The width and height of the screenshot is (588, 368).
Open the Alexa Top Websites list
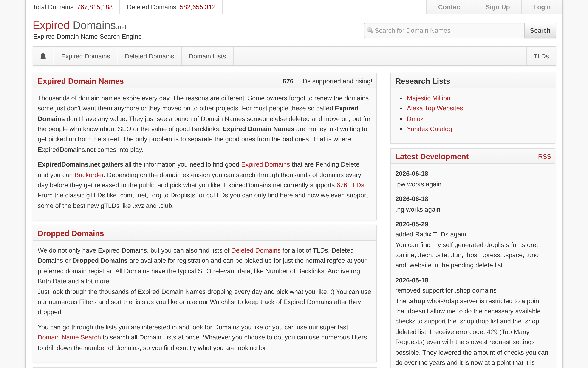click(435, 108)
